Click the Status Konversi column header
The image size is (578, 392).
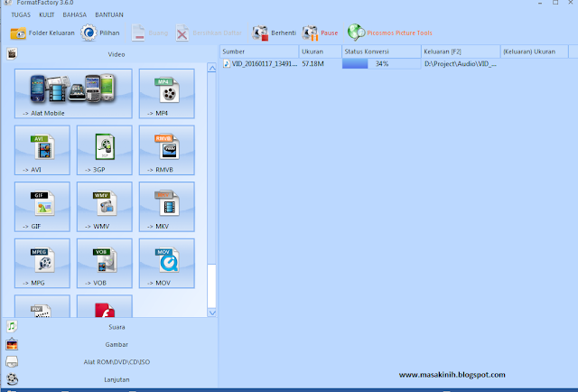tap(381, 51)
